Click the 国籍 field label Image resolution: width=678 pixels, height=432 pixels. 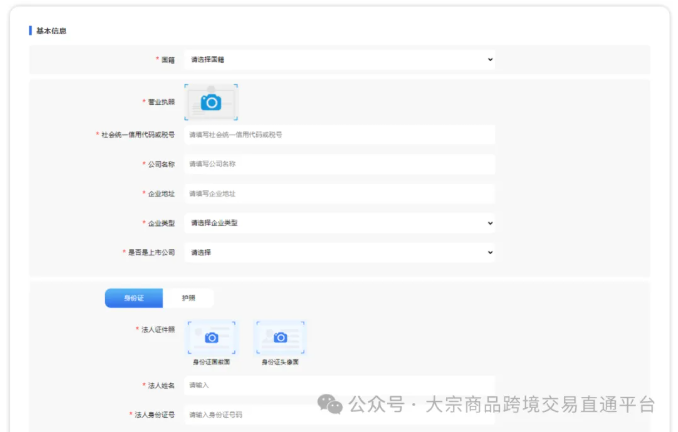(167, 60)
